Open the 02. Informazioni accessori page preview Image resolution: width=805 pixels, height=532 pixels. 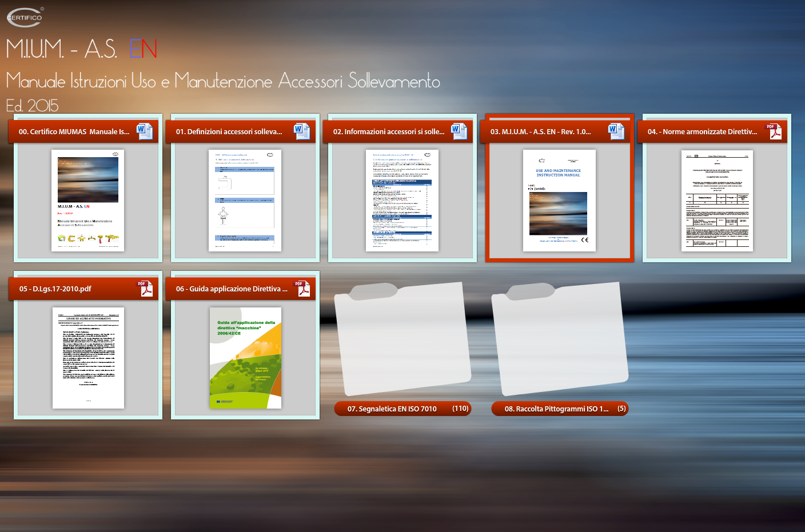pyautogui.click(x=402, y=201)
